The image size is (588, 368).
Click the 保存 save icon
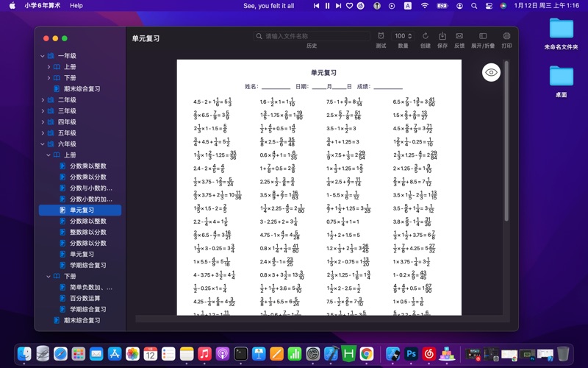coord(442,36)
